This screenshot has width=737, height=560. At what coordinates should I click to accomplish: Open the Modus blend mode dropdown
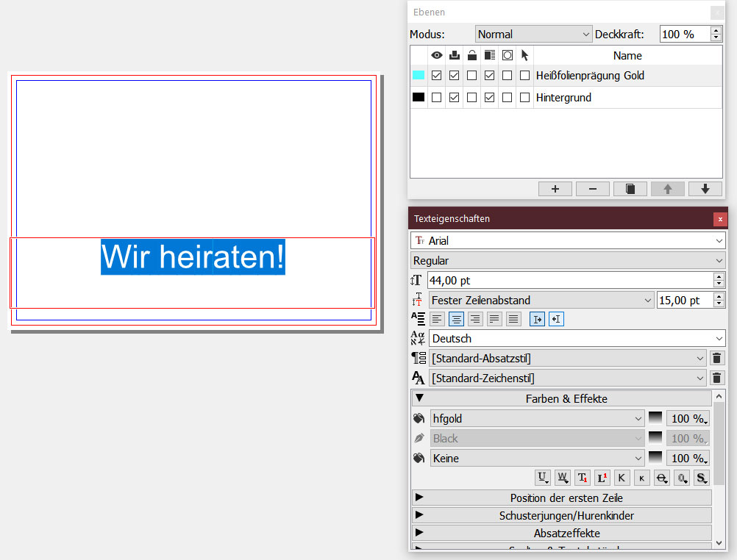[x=533, y=34]
